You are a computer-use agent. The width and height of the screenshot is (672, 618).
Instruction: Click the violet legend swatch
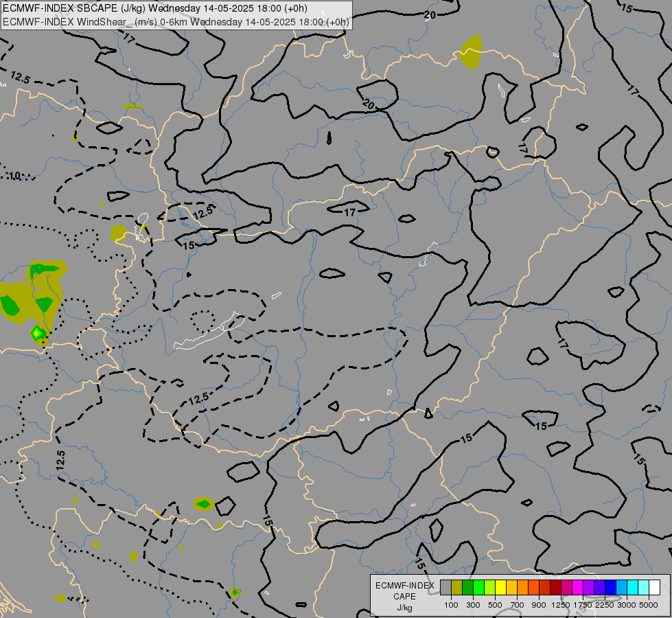click(588, 587)
